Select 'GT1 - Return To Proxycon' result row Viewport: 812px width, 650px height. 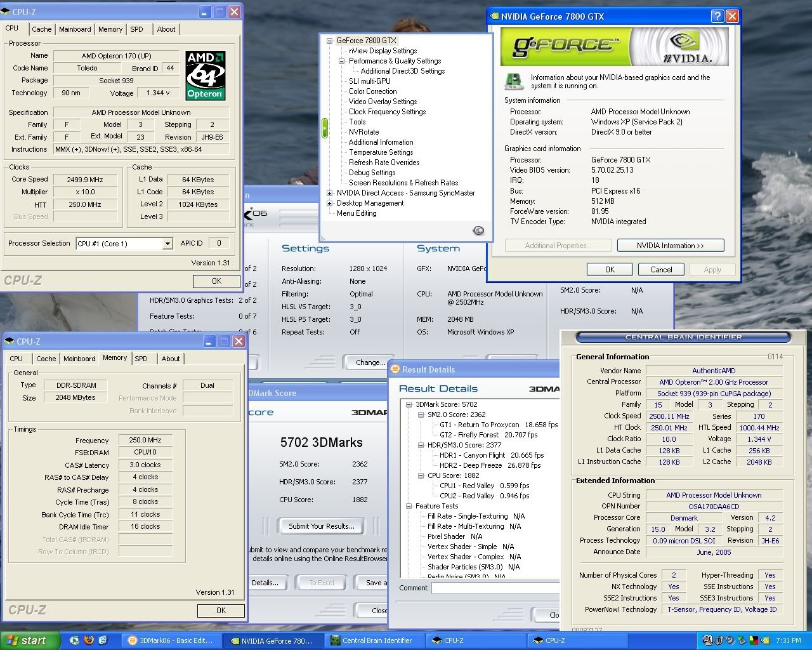coord(499,425)
